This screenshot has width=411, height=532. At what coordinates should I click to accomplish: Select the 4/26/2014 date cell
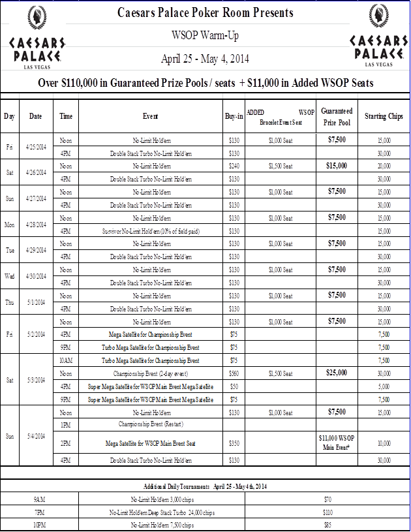(36, 172)
